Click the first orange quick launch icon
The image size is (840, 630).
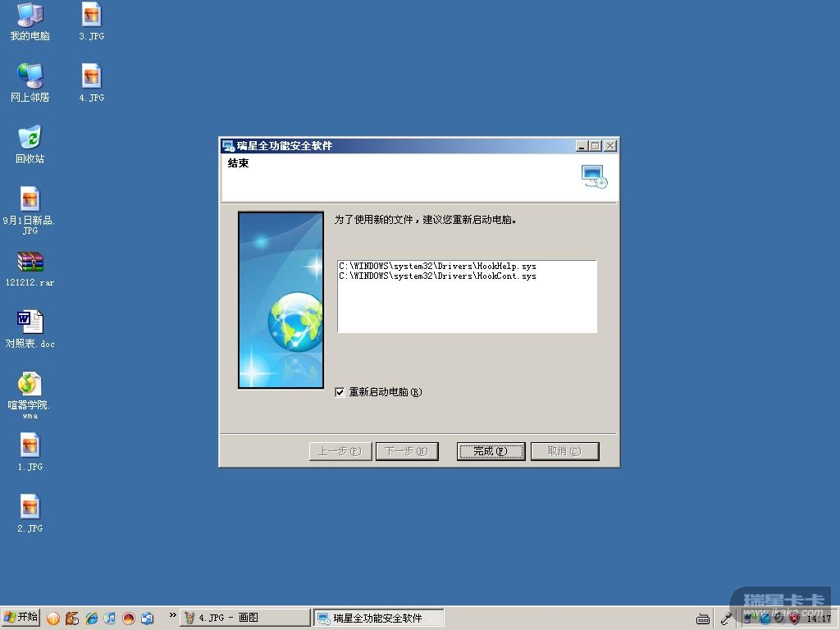coord(53,619)
